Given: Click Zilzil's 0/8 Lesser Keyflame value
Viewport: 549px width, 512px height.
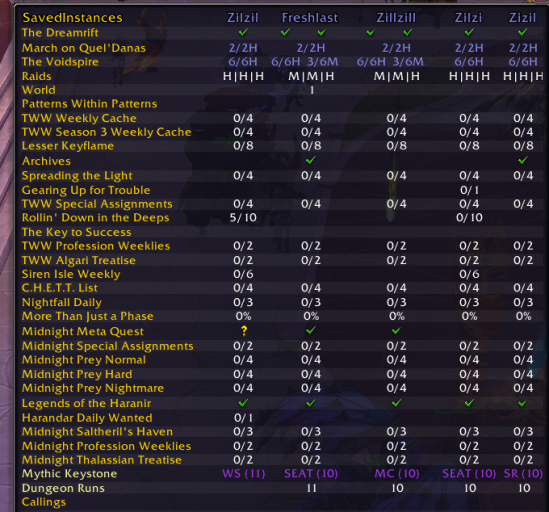Looking at the screenshot, I should pyautogui.click(x=243, y=146).
